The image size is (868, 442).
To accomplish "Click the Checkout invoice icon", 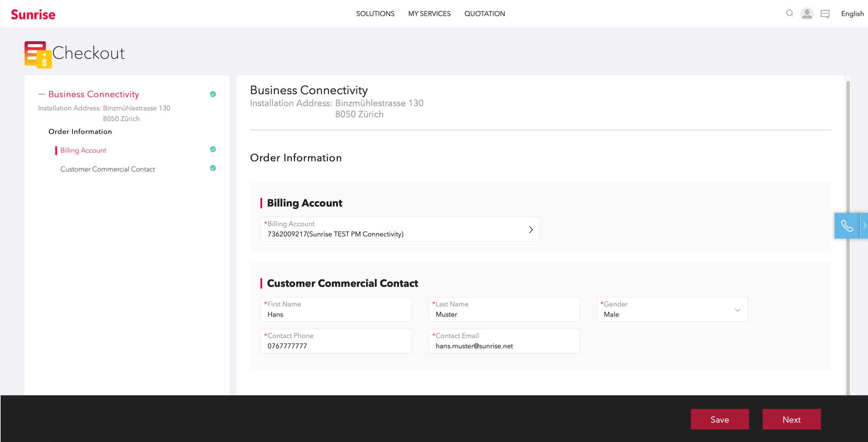I will (x=38, y=55).
